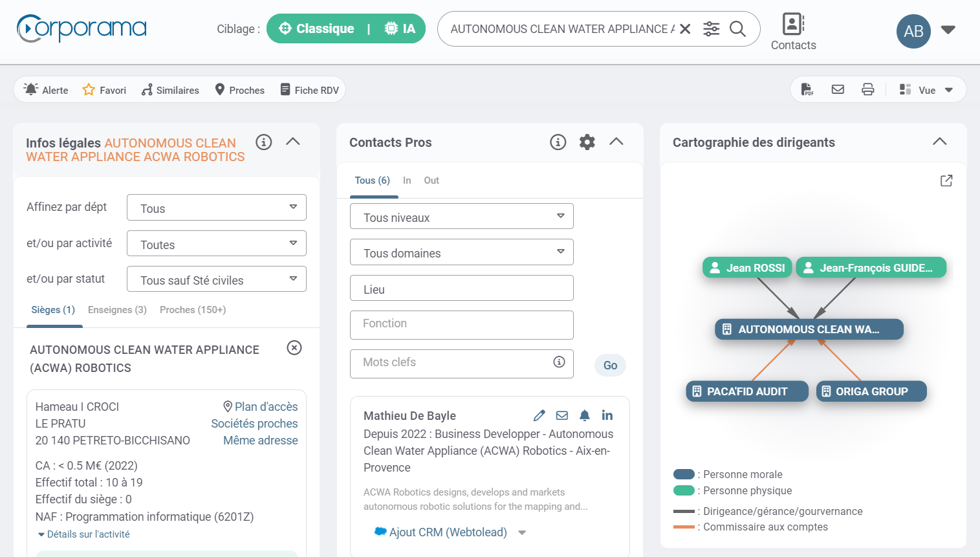This screenshot has height=557, width=980.
Task: Open the et/ou par statut dropdown
Action: click(x=216, y=279)
